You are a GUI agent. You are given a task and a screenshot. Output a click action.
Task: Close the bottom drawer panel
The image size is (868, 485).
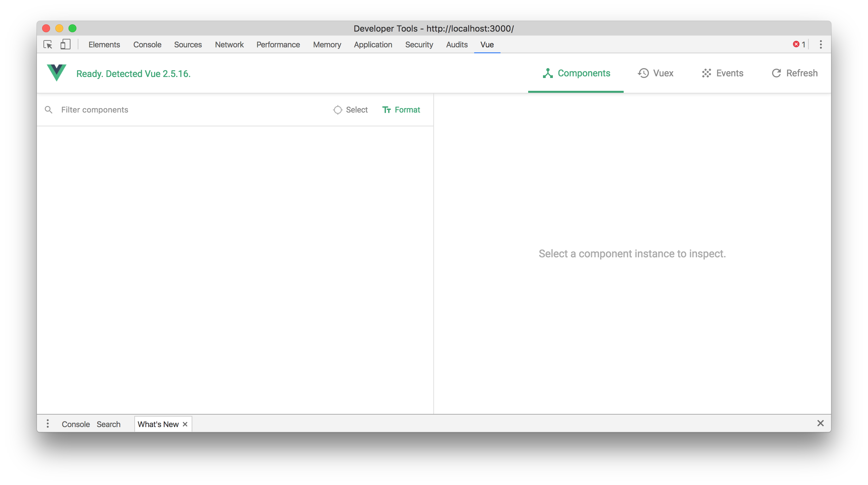[820, 423]
